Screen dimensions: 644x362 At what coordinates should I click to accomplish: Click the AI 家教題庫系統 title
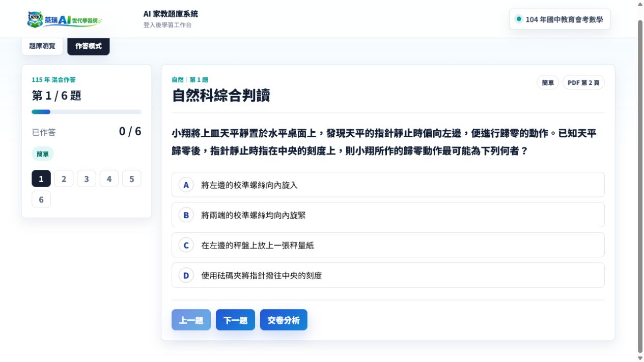[x=171, y=14]
